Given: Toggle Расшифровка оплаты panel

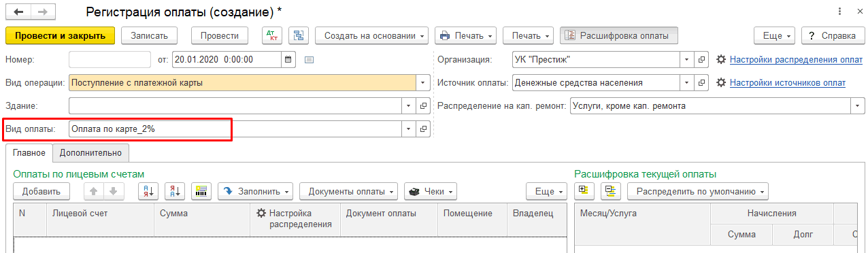Looking at the screenshot, I should [619, 35].
